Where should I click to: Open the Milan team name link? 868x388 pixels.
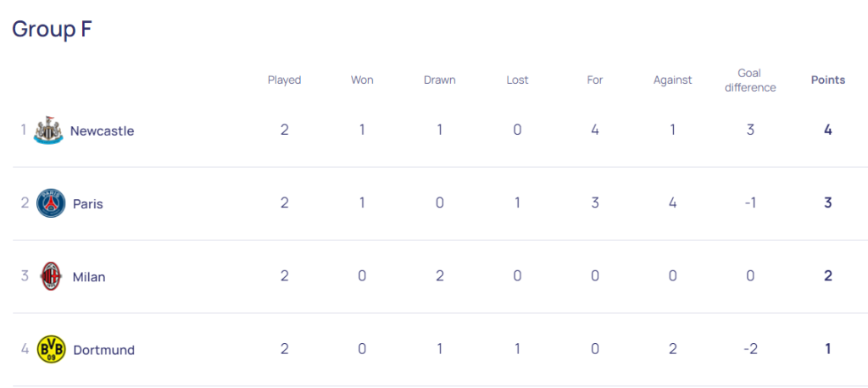click(89, 277)
